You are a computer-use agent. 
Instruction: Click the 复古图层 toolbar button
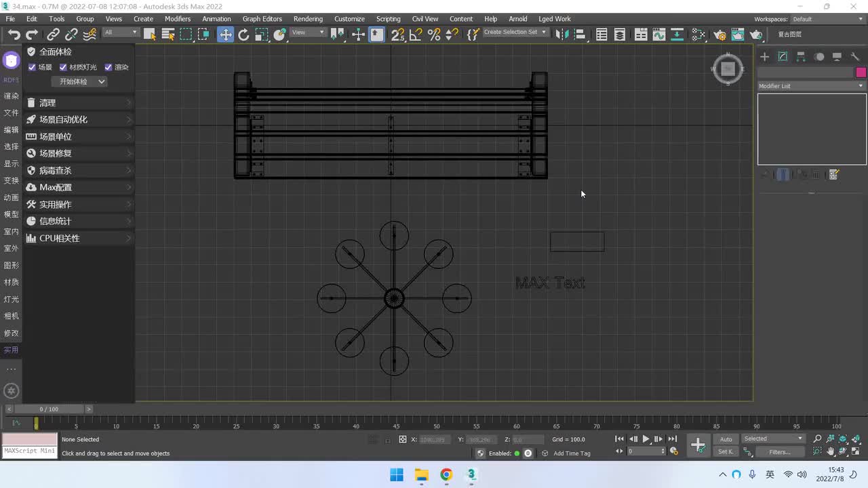coord(789,35)
